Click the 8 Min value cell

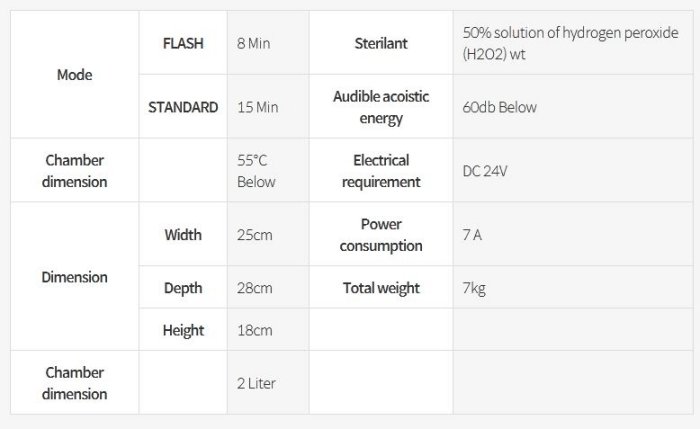[254, 43]
